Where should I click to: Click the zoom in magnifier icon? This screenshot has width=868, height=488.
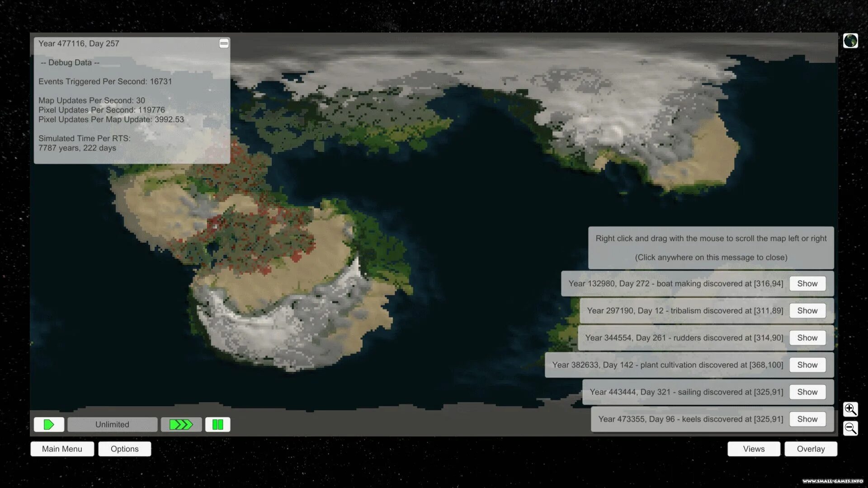click(850, 409)
